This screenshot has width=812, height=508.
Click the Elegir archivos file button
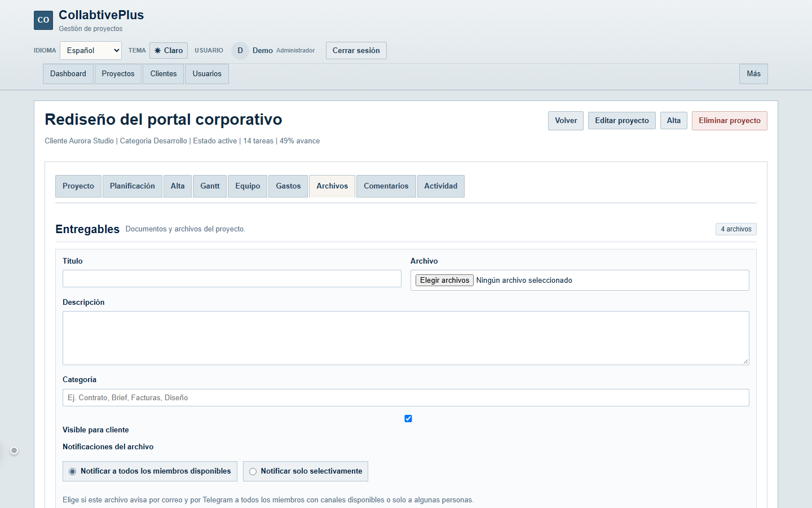click(x=444, y=281)
